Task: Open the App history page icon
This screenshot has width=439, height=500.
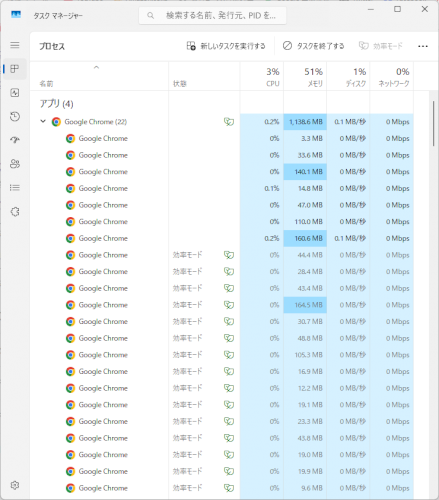Action: pyautogui.click(x=15, y=117)
